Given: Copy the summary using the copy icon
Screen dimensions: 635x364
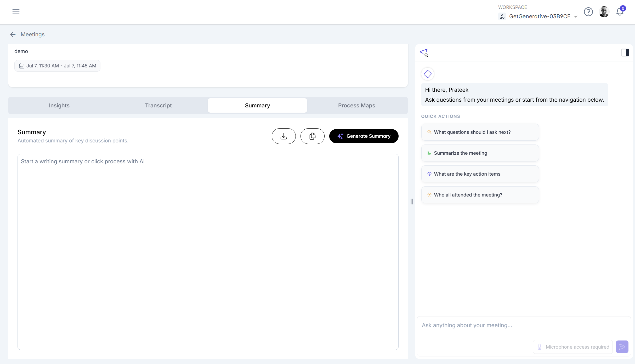Looking at the screenshot, I should (x=312, y=136).
